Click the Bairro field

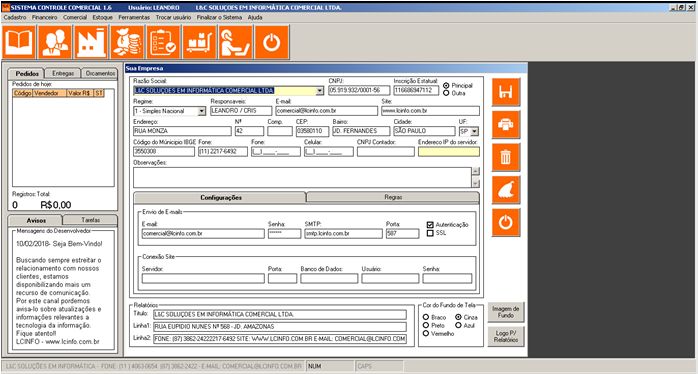point(361,131)
